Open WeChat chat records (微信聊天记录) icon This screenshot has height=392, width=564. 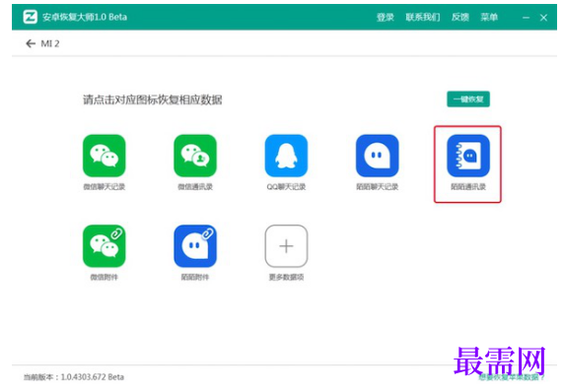pos(104,156)
